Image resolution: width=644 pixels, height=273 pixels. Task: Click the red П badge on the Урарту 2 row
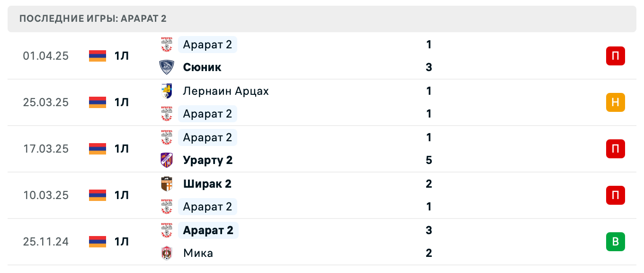pyautogui.click(x=615, y=148)
